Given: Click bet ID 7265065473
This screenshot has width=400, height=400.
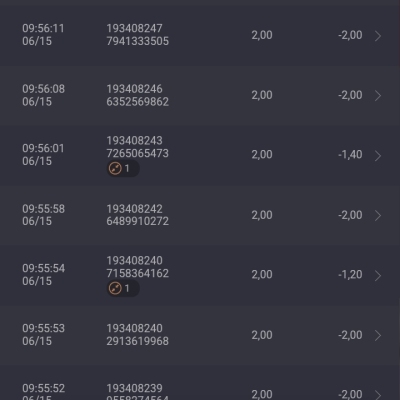Looking at the screenshot, I should [x=137, y=154].
